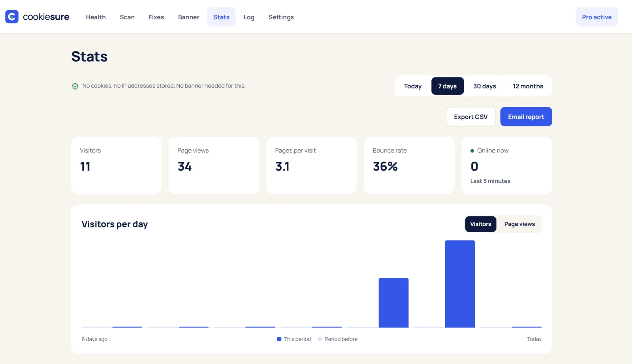Click the Visitors per day heading
Image resolution: width=632 pixels, height=364 pixels.
[x=115, y=224]
